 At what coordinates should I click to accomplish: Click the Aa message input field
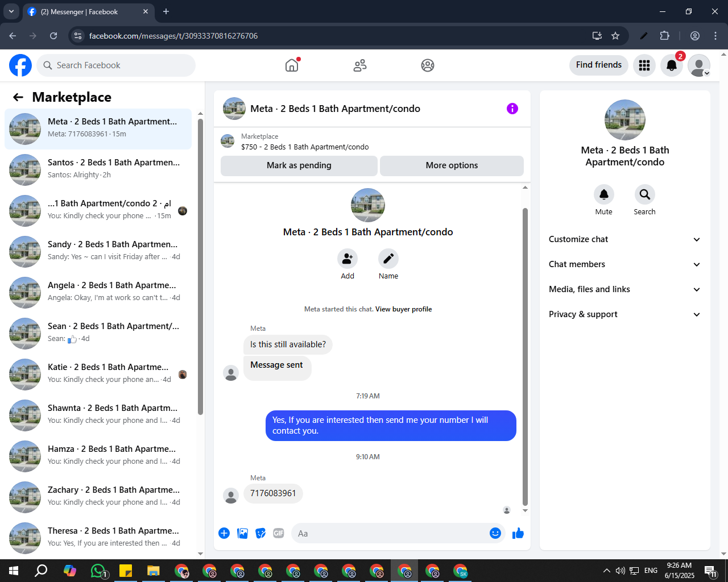(x=389, y=533)
